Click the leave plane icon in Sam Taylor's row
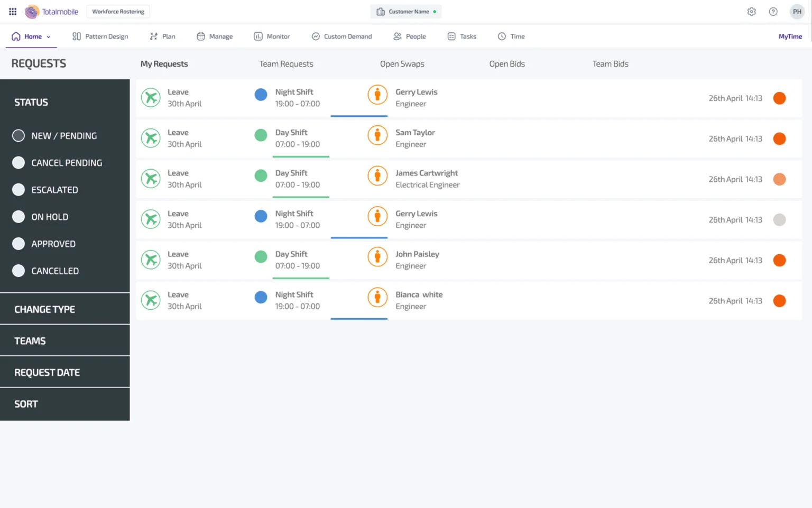 (x=151, y=138)
